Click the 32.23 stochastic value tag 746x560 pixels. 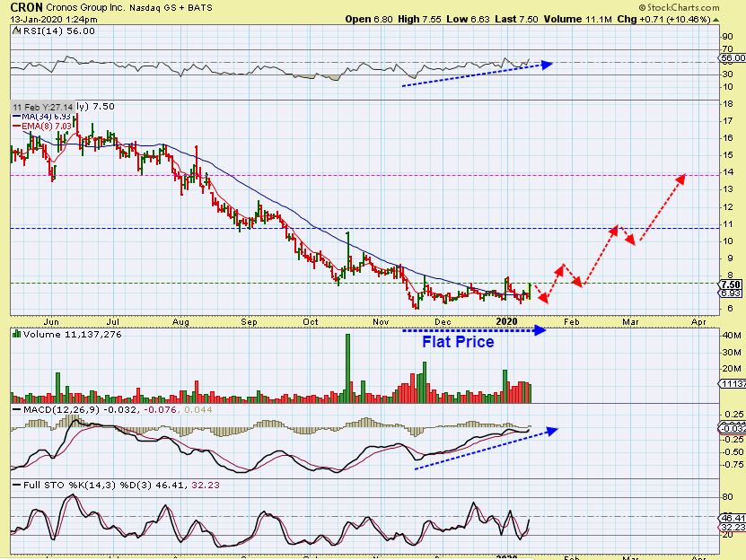click(x=733, y=527)
